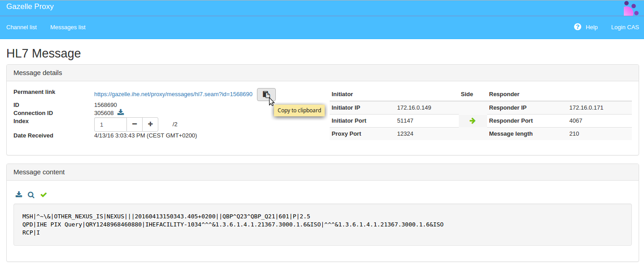Click the green checkmark validation icon

(44, 195)
